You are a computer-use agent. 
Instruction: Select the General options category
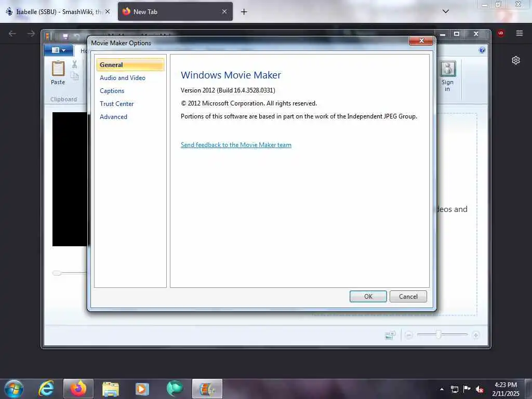tap(130, 65)
